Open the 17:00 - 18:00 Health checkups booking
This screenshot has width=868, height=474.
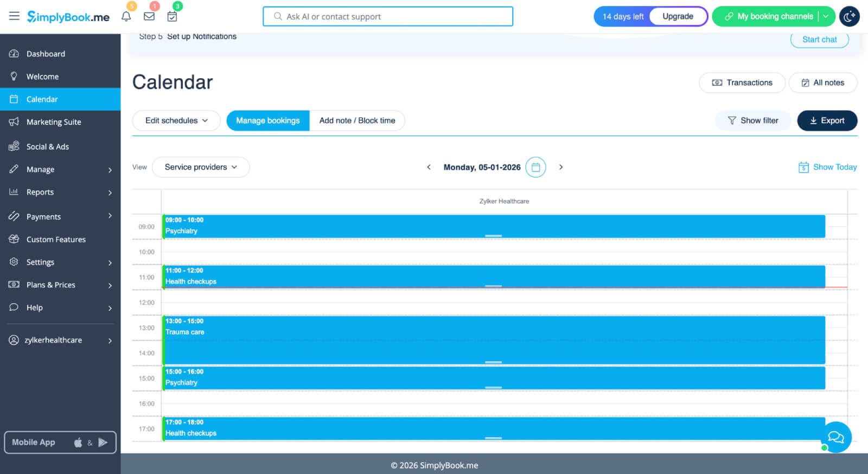pyautogui.click(x=494, y=428)
